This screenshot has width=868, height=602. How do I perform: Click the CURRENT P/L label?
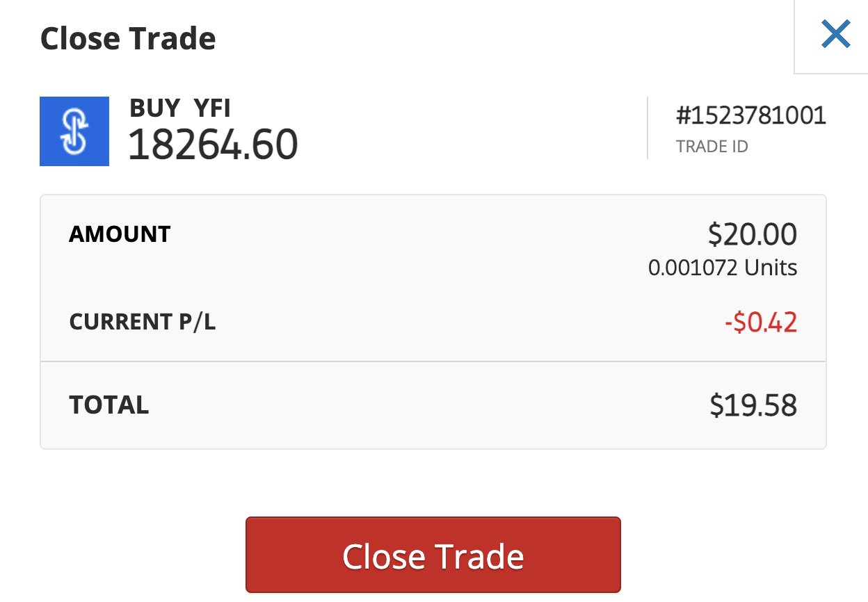(143, 322)
